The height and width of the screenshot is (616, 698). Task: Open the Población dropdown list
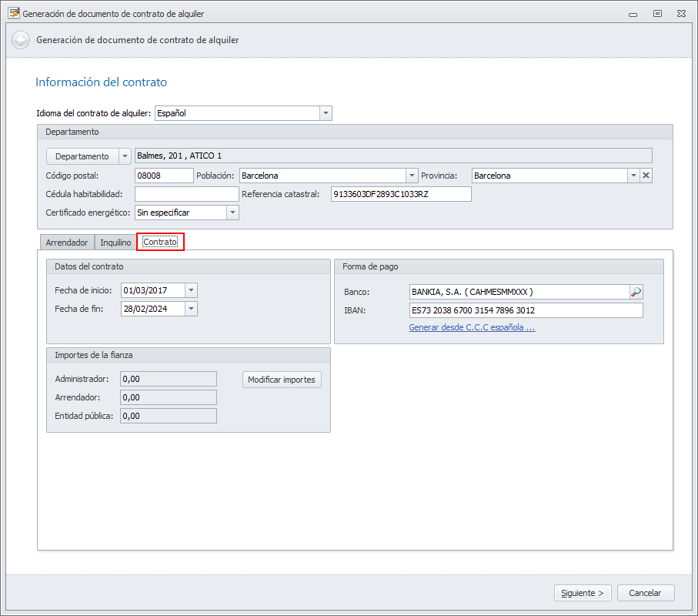click(x=412, y=176)
